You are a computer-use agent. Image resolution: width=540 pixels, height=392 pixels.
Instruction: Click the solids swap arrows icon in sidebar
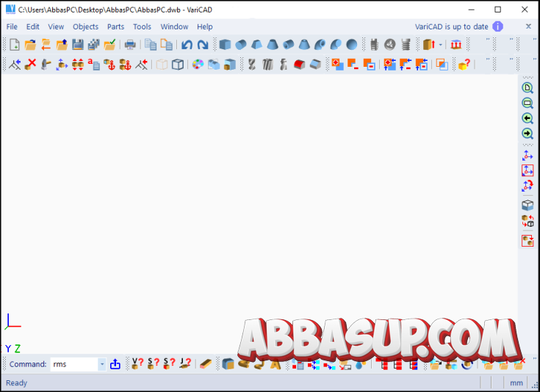528,221
